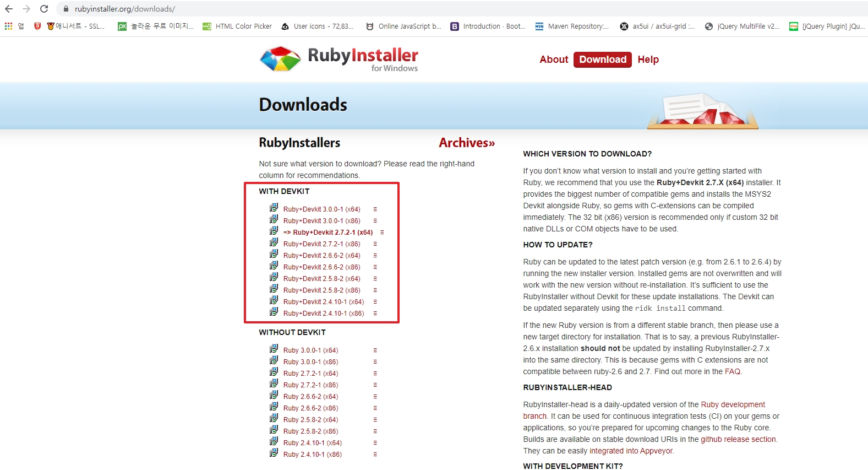The height and width of the screenshot is (470, 868).
Task: Open info icon beside Ruby+Devkit 2.5.8-2 (x86)
Action: pos(375,290)
